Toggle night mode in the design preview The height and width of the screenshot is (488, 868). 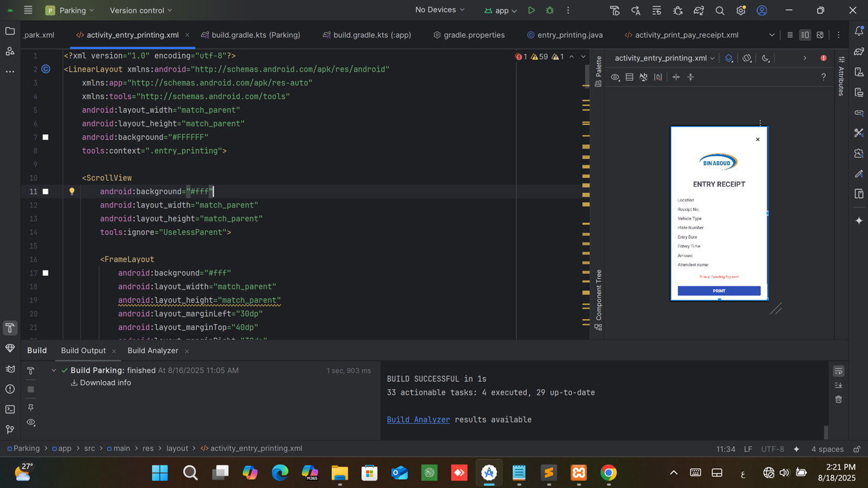click(765, 58)
